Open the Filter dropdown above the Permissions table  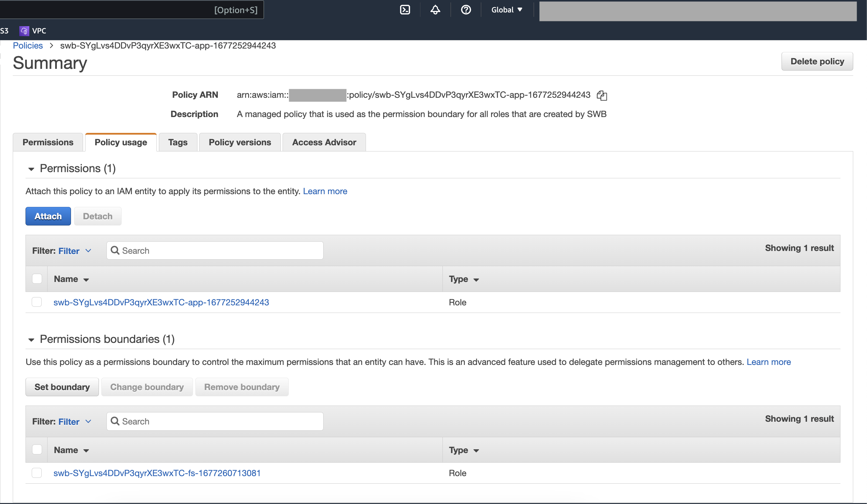pos(73,251)
